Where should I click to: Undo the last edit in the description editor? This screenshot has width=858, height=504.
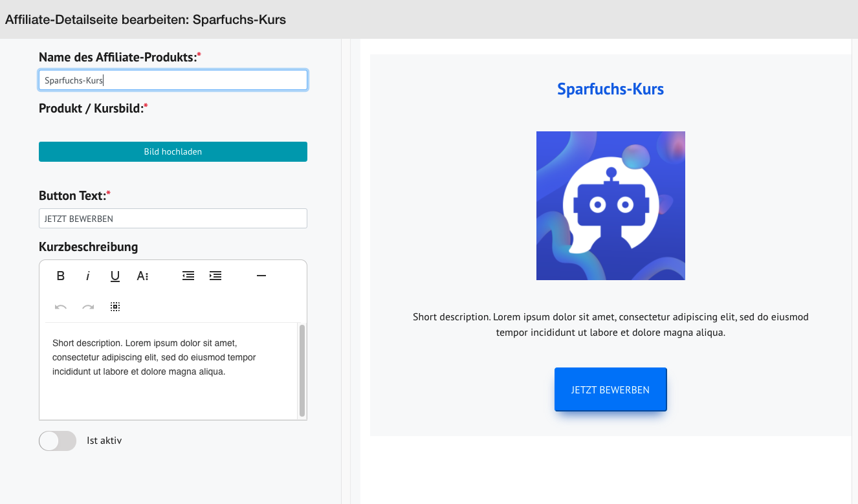point(60,307)
